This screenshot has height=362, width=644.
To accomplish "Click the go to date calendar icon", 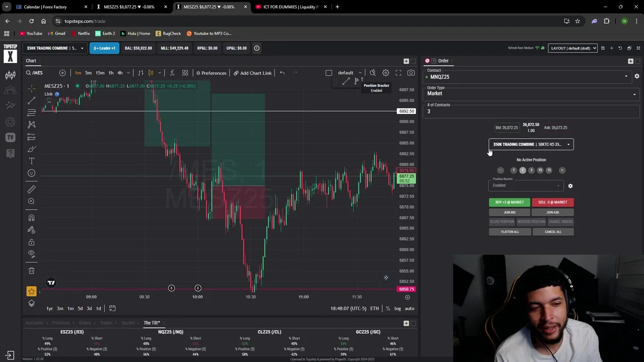I will pyautogui.click(x=112, y=308).
